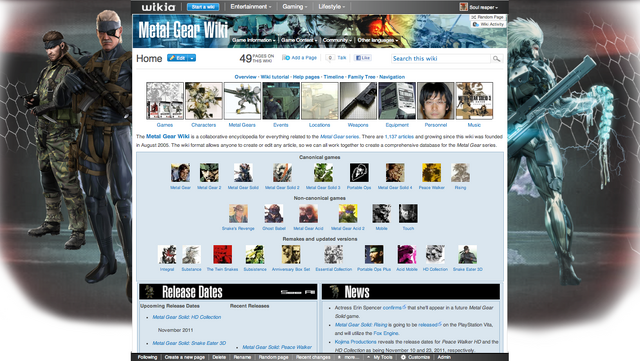The width and height of the screenshot is (640, 361).
Task: Click into the Search this wiki field
Action: (x=441, y=59)
